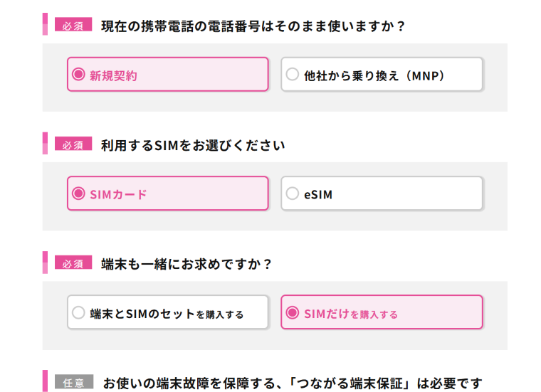Pick the eSIM radio circle
Viewport: 541px width, 392px height.
pyautogui.click(x=293, y=194)
